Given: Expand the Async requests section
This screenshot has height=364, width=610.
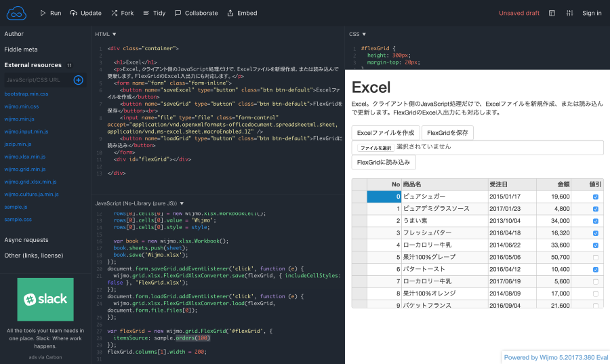Looking at the screenshot, I should coord(26,240).
